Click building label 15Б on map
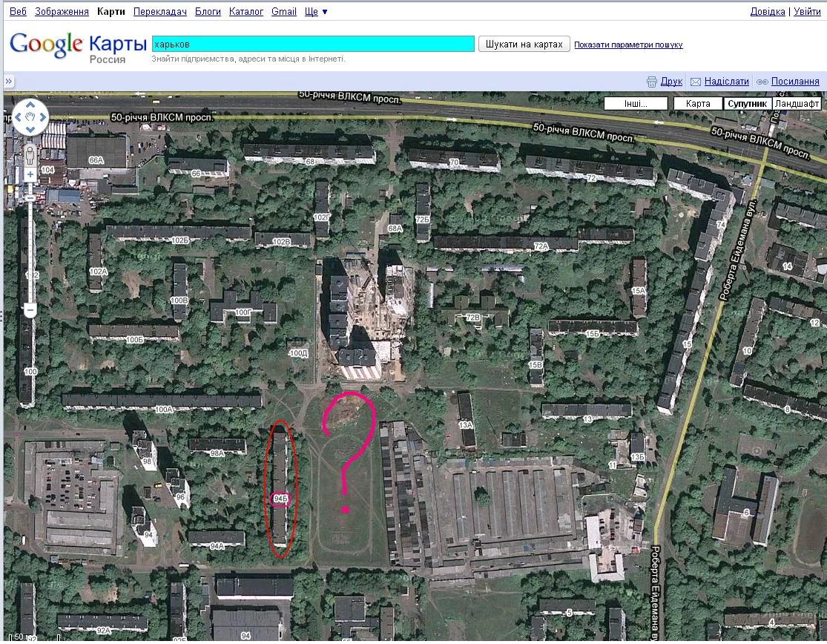The image size is (827, 644). [593, 334]
